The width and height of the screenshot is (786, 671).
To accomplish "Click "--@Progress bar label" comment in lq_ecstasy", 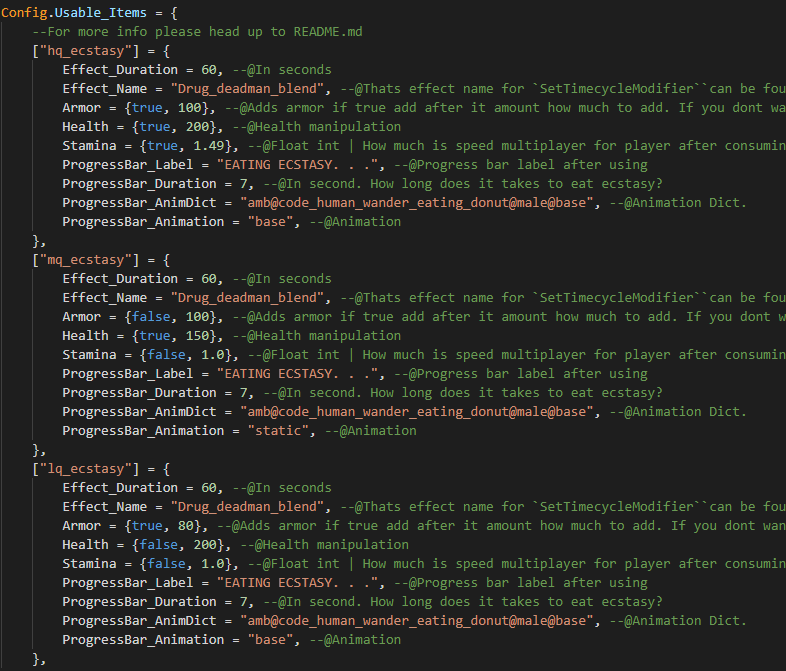I will (x=520, y=583).
